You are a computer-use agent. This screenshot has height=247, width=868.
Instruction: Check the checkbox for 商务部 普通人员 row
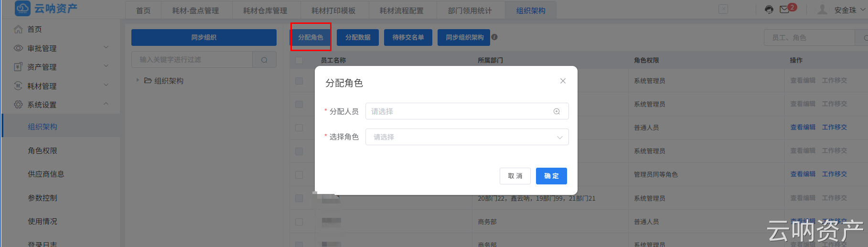(299, 222)
